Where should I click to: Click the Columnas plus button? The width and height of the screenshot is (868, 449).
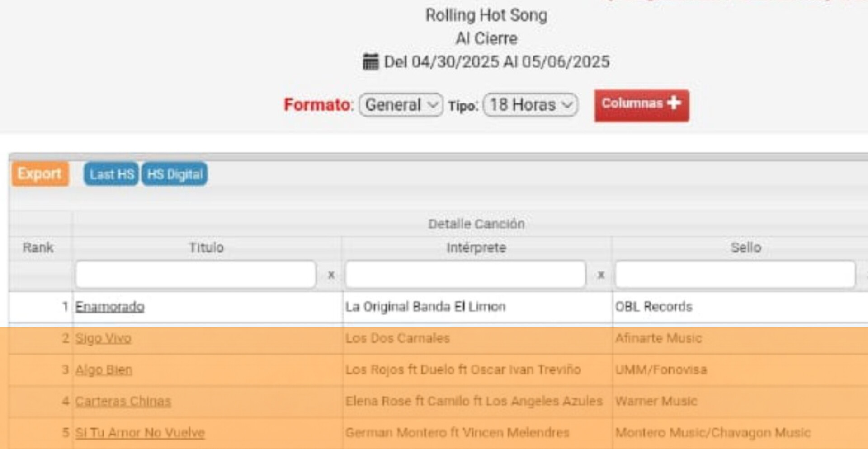(x=642, y=105)
